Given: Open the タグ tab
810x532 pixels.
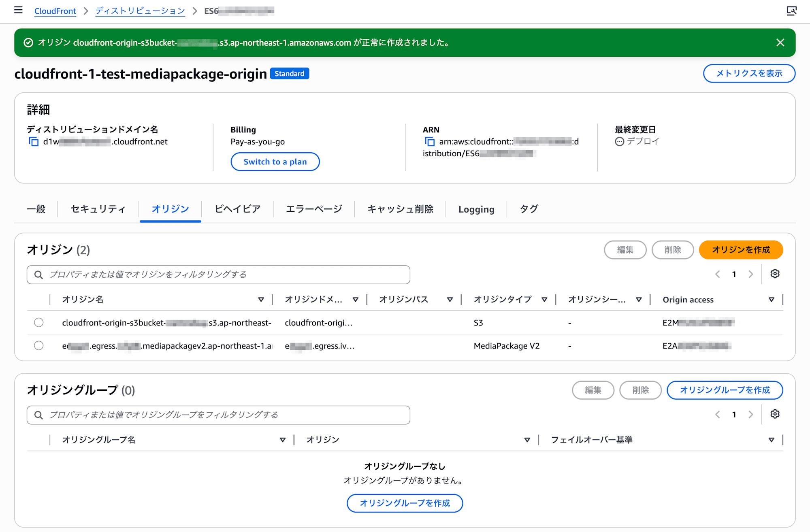Looking at the screenshot, I should coord(529,209).
